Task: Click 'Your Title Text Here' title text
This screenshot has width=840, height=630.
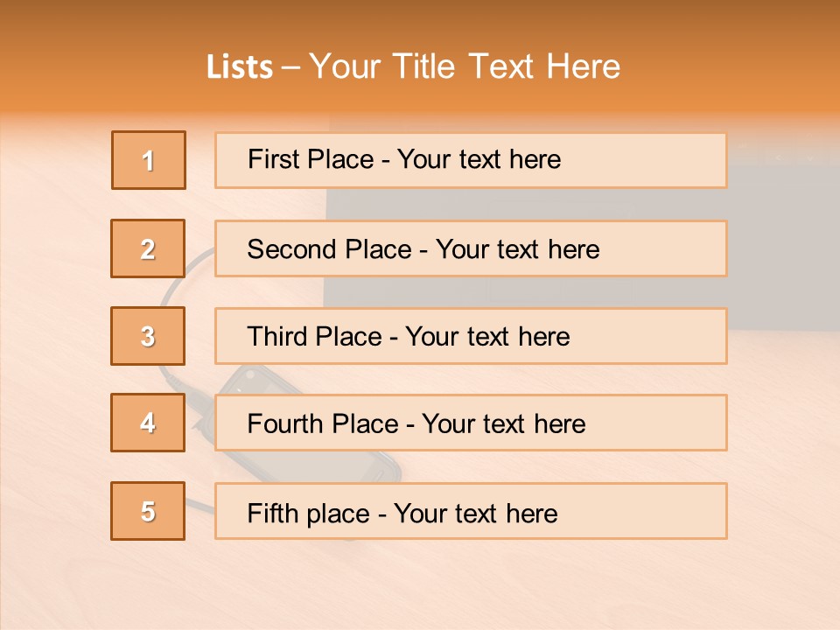Action: (465, 67)
